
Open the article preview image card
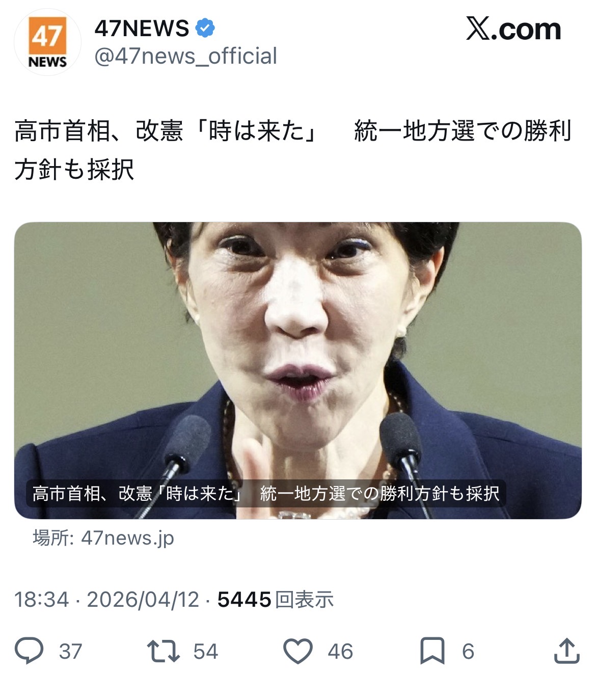coord(298,370)
